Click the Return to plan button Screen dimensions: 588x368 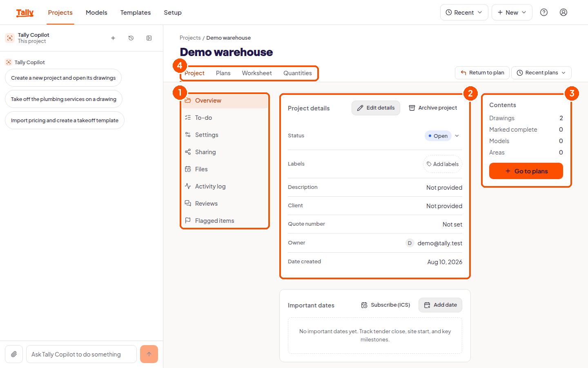482,73
